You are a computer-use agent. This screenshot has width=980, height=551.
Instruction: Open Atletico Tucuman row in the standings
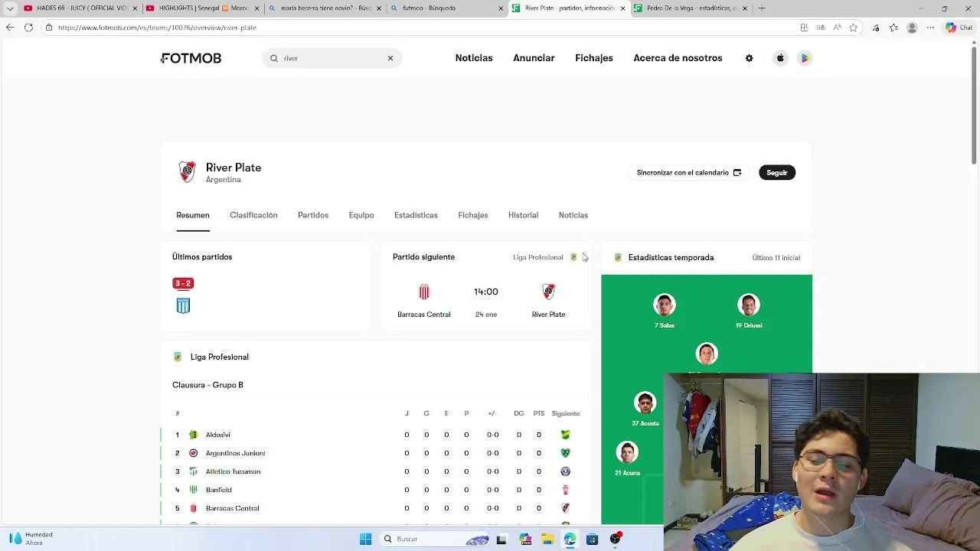point(376,471)
